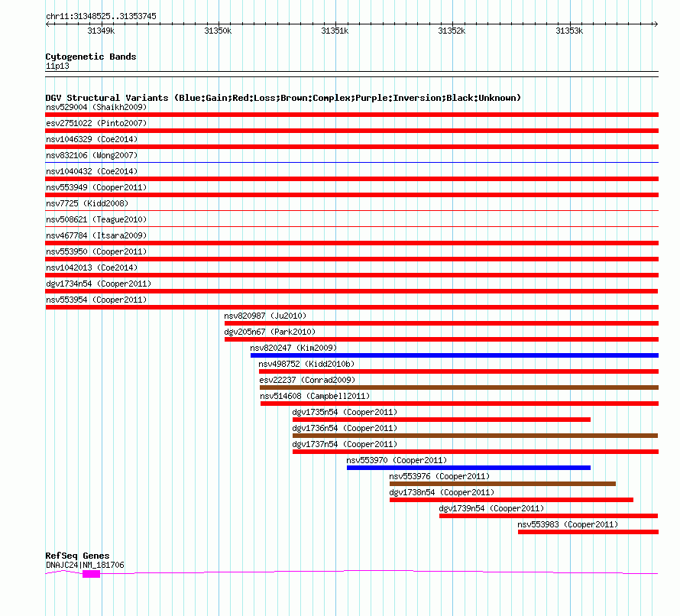Click the chr11:31348525..31353745 coordinate text
The width and height of the screenshot is (680, 616).
tap(101, 16)
